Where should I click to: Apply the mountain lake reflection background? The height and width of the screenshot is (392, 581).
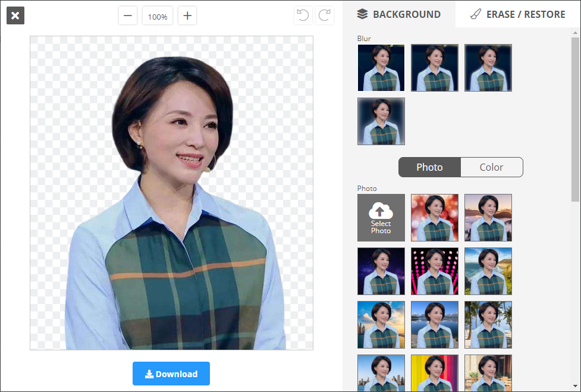point(435,325)
